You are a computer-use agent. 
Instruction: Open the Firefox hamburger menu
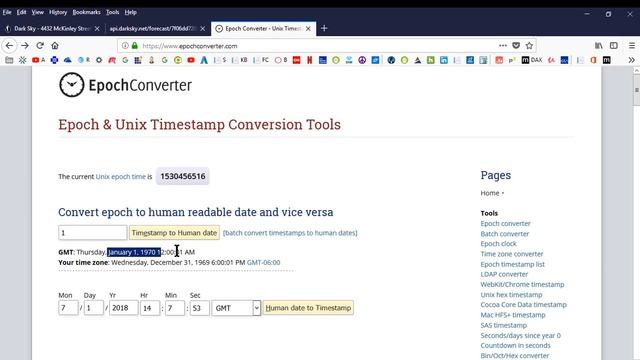(632, 46)
